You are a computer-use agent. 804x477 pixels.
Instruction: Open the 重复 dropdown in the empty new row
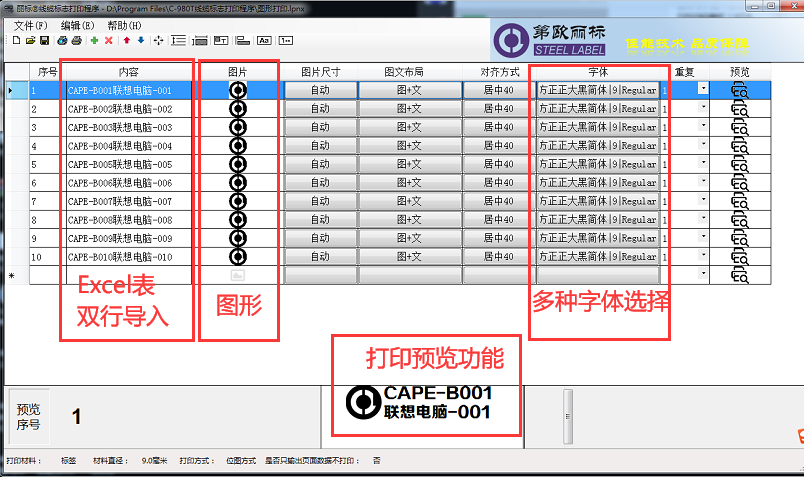[x=703, y=273]
